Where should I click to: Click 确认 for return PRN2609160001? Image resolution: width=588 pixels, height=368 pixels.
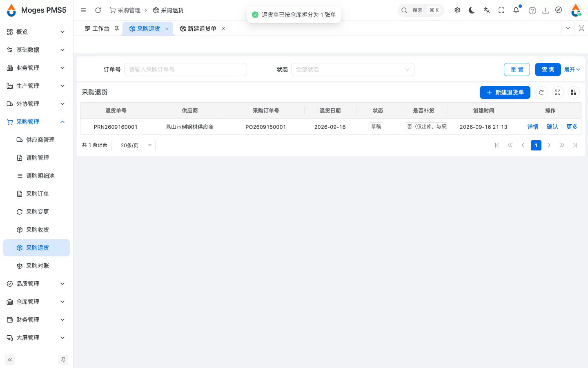[552, 127]
